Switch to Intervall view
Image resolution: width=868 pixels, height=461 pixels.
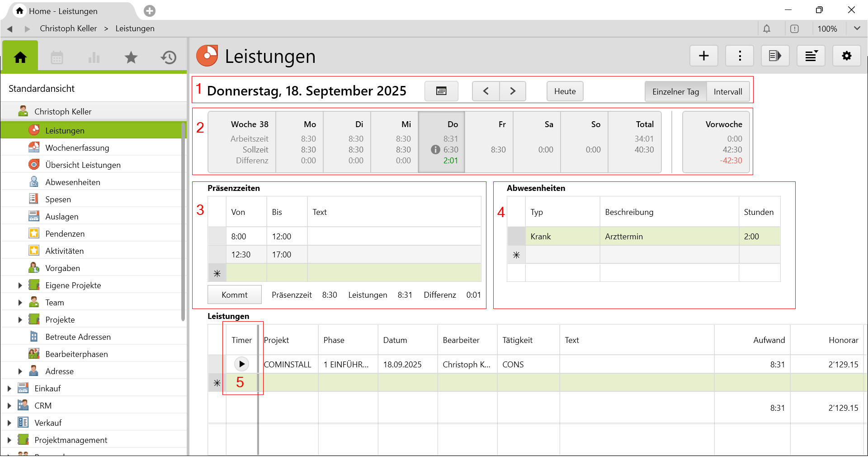[x=727, y=92]
